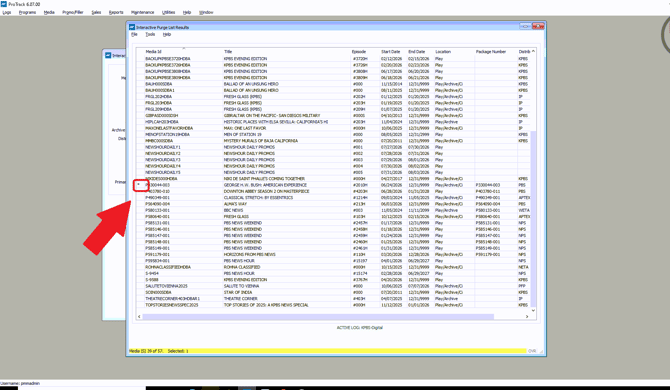This screenshot has height=390, width=670.
Task: Open the Media menu in main menu bar
Action: click(49, 12)
